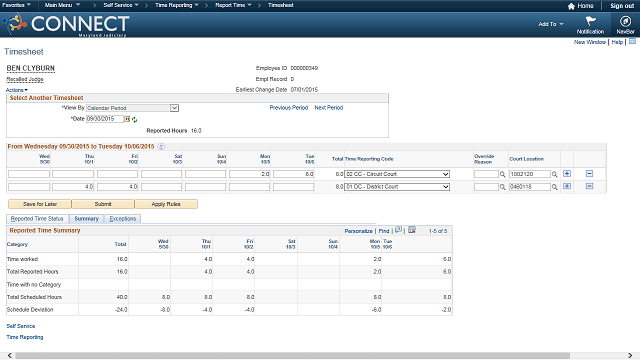Viewport: 640px width, 360px height.
Task: Click the green refresh timesheet icon
Action: (134, 120)
